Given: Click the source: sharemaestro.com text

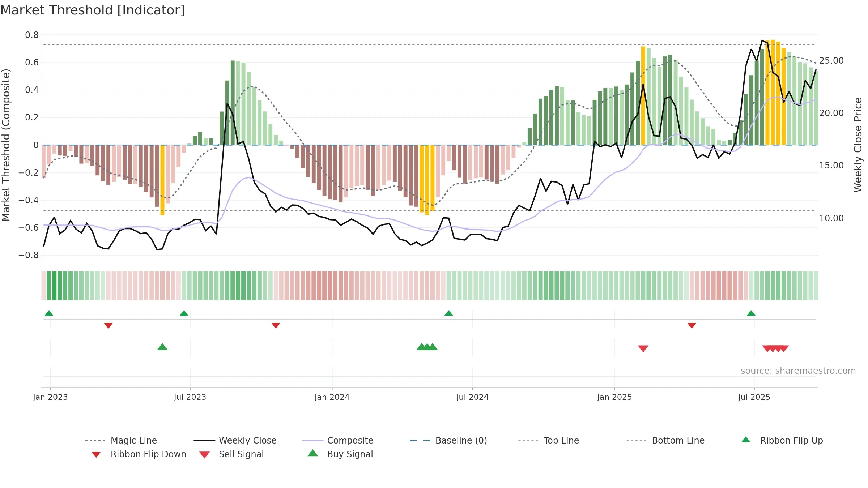Looking at the screenshot, I should point(798,371).
